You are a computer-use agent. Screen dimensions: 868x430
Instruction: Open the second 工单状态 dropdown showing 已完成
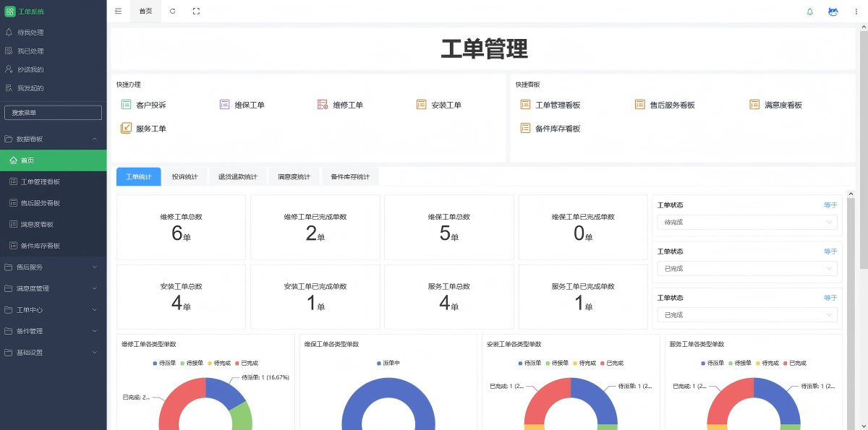pos(747,268)
